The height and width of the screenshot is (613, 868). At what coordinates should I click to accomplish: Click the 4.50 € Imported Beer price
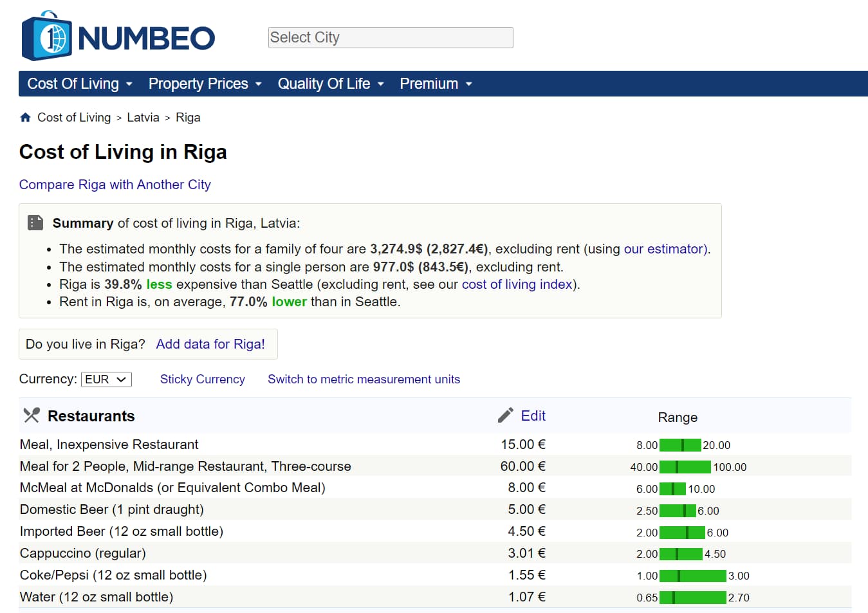tap(527, 531)
